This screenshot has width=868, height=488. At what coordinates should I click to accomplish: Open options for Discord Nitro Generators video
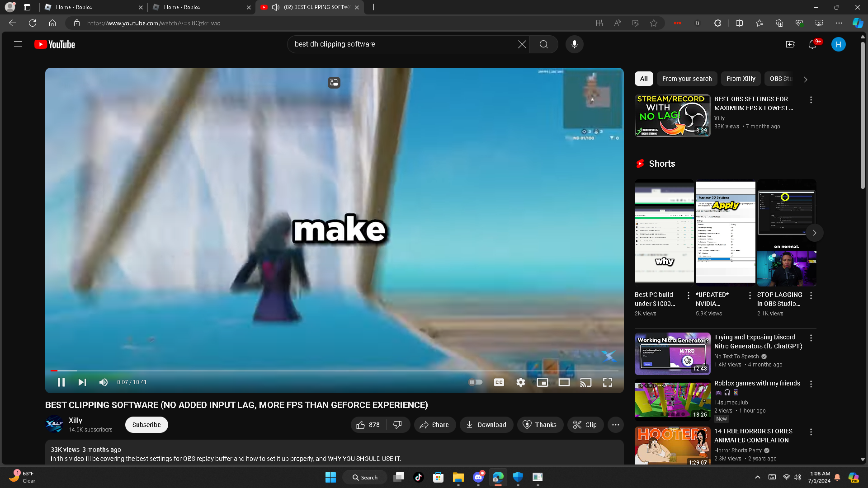811,338
